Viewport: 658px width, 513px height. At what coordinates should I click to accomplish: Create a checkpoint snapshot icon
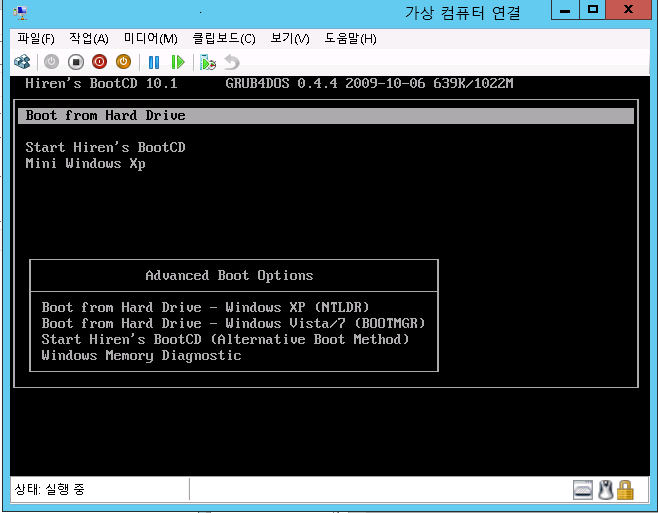[208, 63]
